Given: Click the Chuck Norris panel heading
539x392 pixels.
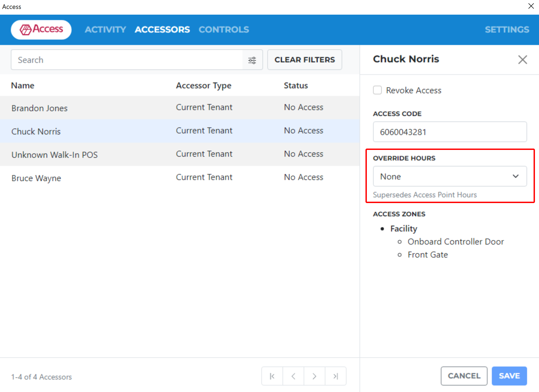Looking at the screenshot, I should pos(406,59).
